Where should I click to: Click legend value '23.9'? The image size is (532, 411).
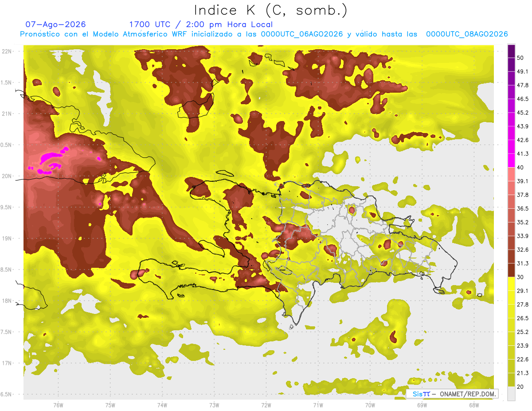click(x=522, y=345)
